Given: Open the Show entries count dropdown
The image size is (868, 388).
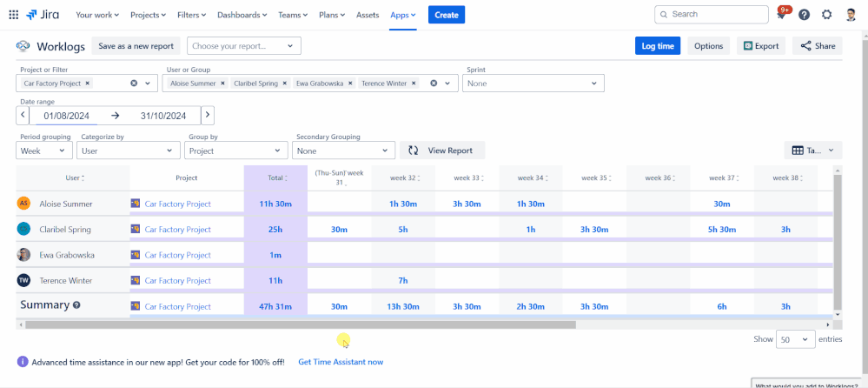Looking at the screenshot, I should tap(796, 339).
